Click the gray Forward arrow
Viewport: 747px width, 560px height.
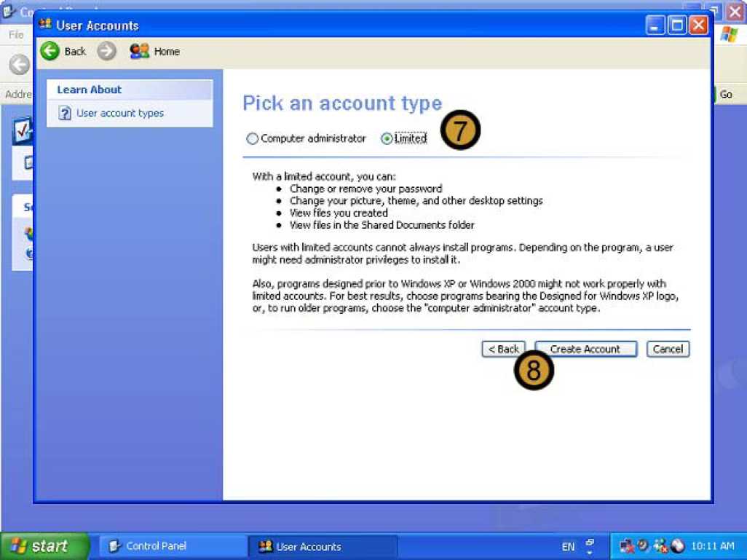(x=107, y=51)
